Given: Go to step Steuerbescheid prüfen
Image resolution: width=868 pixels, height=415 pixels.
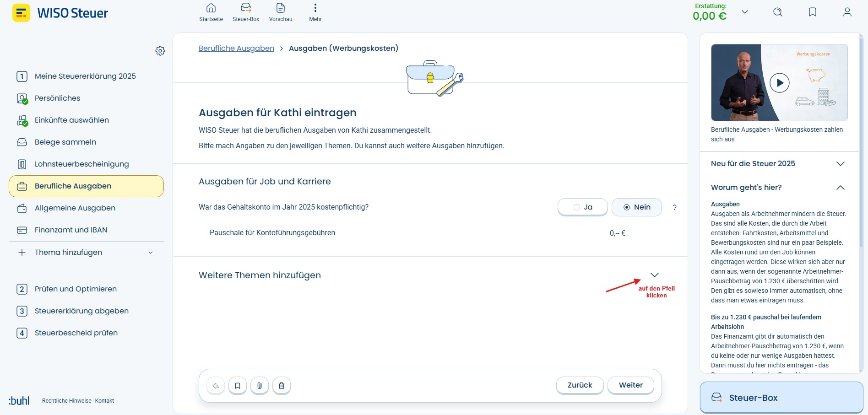Looking at the screenshot, I should pyautogui.click(x=86, y=333).
